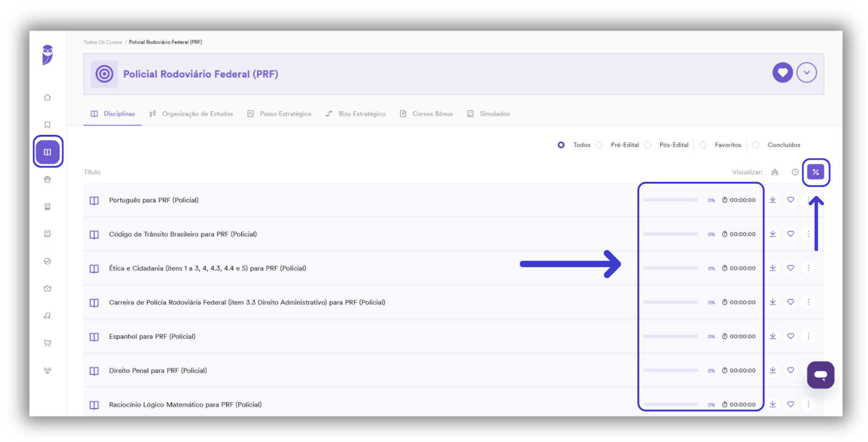The image size is (868, 442).
Task: Open Direito Penal para PRF discipline
Action: click(158, 370)
